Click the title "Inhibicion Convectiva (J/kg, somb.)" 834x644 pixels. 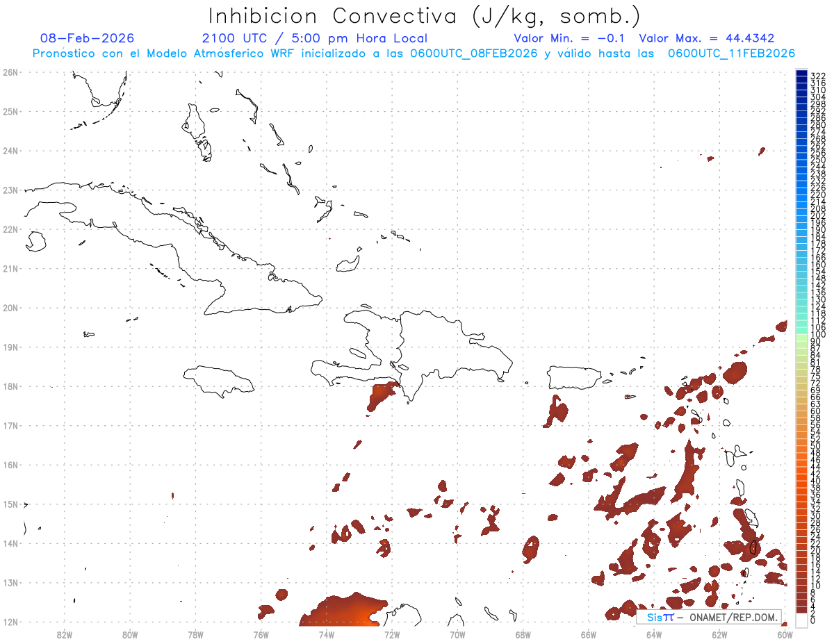coord(425,17)
